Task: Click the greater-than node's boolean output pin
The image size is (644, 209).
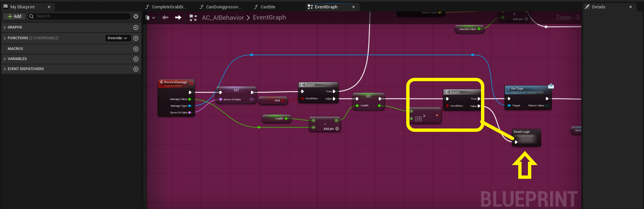Action: pos(437,115)
